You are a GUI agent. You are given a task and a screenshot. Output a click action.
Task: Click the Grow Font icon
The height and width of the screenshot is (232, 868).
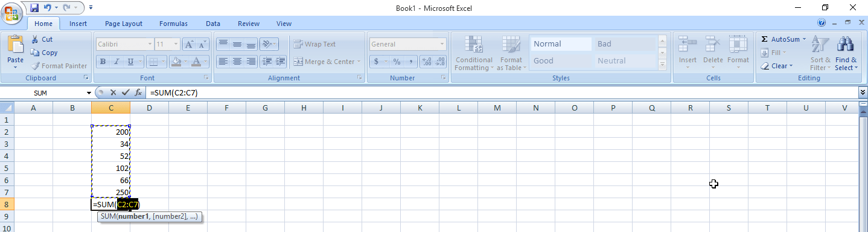point(188,44)
